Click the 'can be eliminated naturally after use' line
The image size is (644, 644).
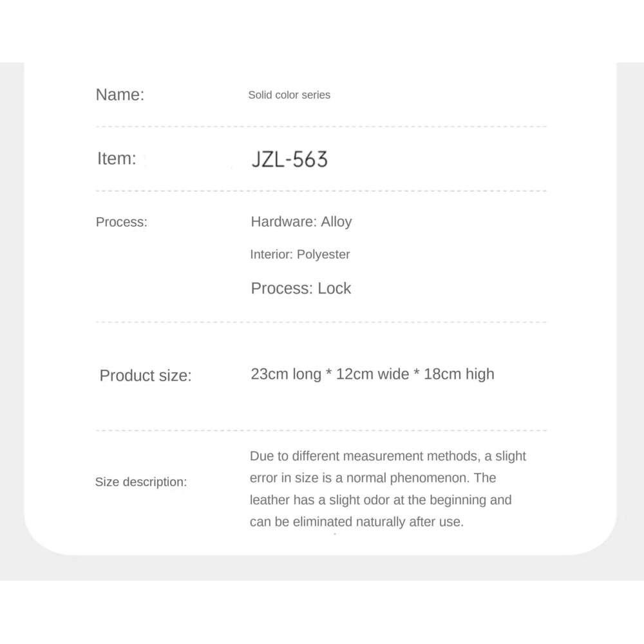pyautogui.click(x=356, y=522)
